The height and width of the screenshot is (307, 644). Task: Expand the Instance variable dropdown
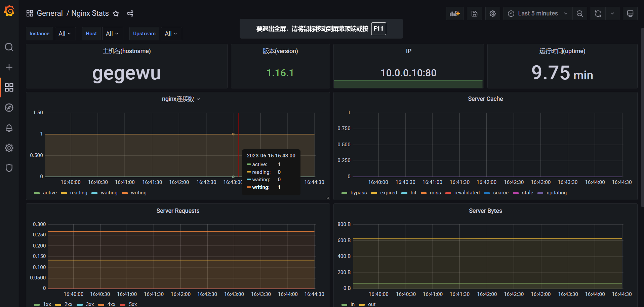65,34
